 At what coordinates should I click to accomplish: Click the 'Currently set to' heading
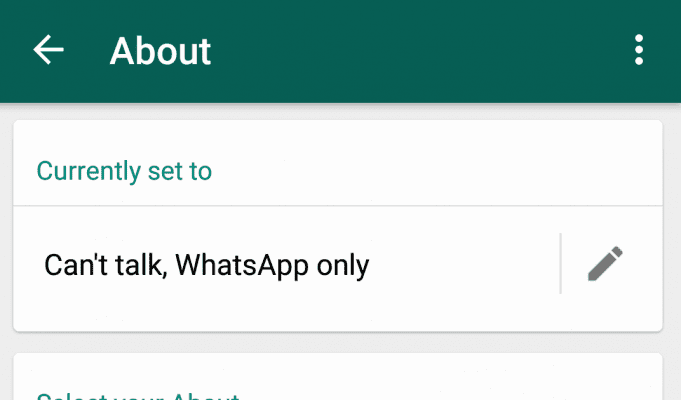click(124, 171)
